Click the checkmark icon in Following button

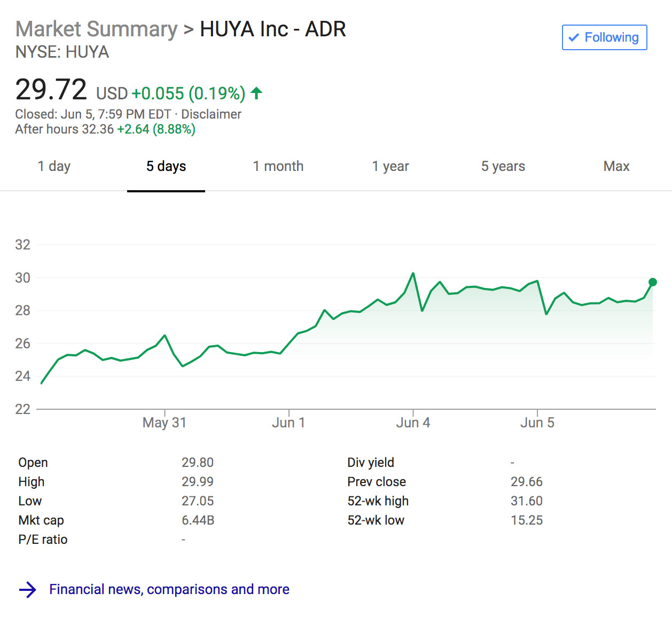(574, 37)
